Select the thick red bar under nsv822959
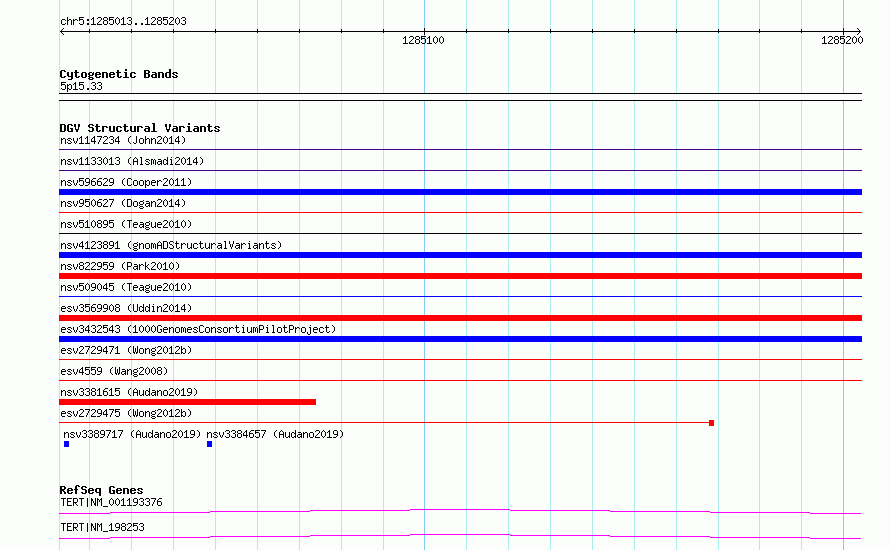 [460, 276]
